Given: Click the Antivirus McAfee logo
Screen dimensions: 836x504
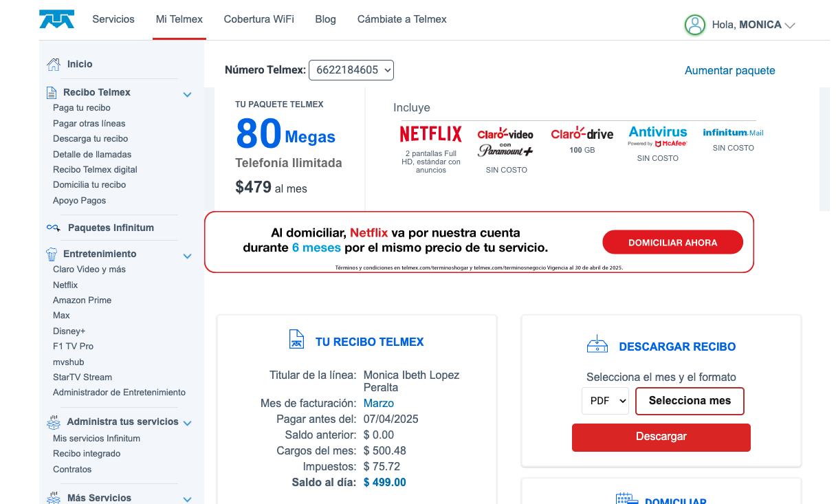Looking at the screenshot, I should tap(658, 136).
